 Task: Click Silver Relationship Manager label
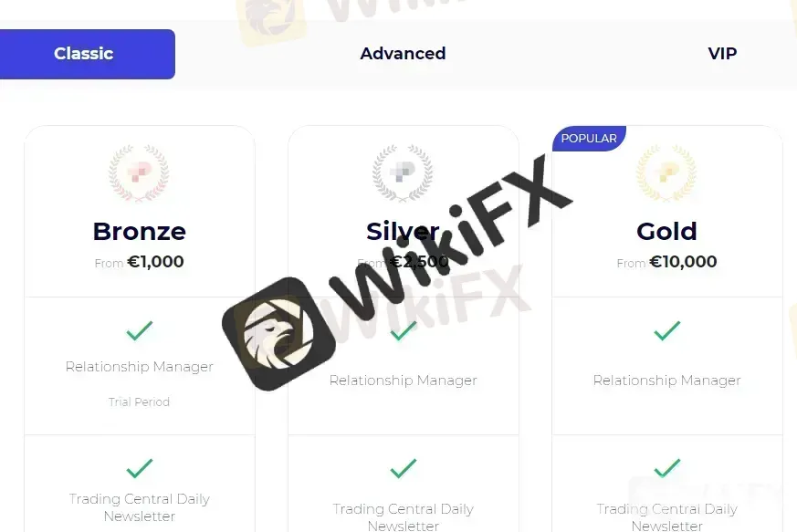tap(404, 381)
